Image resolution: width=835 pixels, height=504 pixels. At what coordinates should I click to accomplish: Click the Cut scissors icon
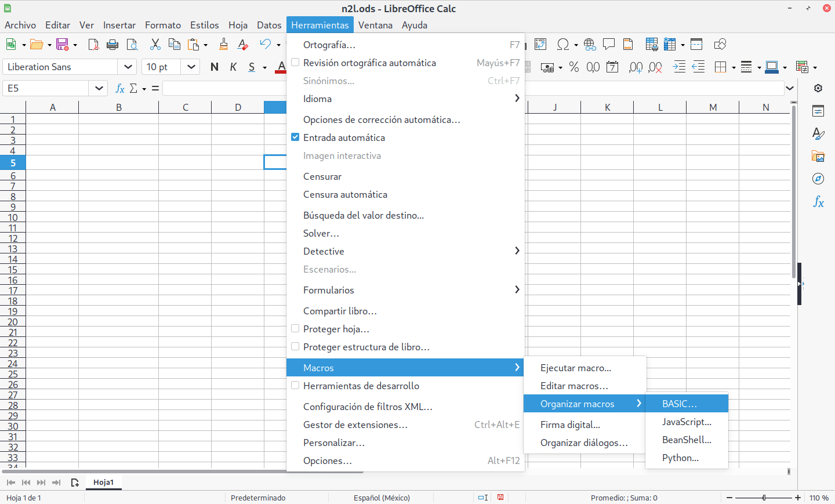pyautogui.click(x=155, y=44)
